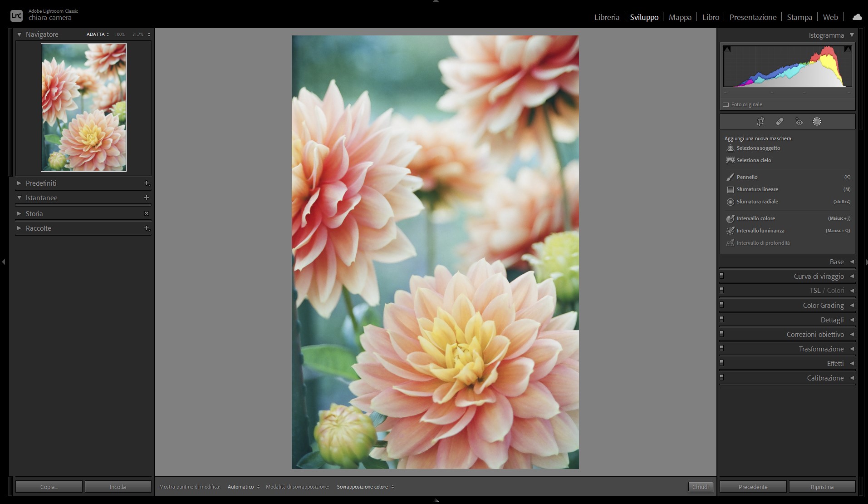Hide the right panel group arrow
The height and width of the screenshot is (504, 868).
click(x=866, y=262)
